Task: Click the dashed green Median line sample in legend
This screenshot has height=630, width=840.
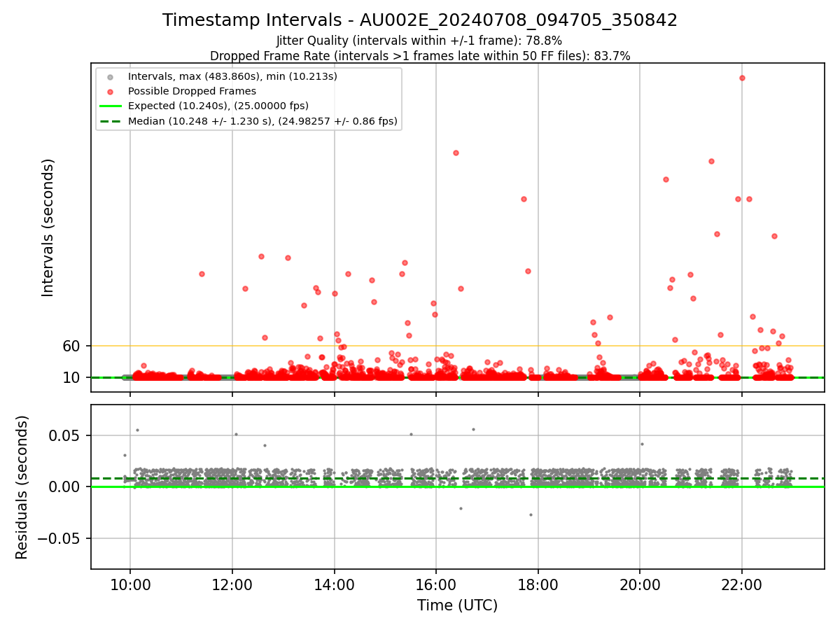Action: (109, 121)
